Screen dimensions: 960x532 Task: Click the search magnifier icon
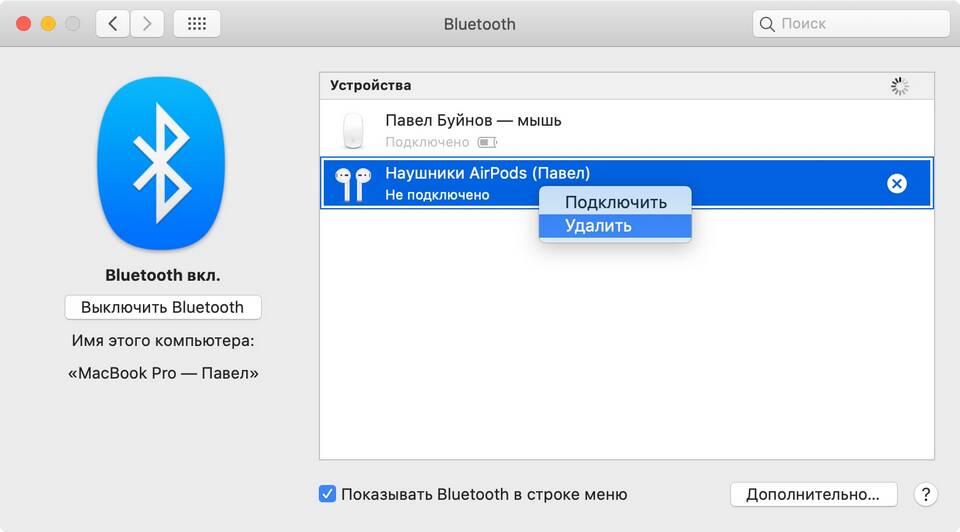tap(767, 24)
